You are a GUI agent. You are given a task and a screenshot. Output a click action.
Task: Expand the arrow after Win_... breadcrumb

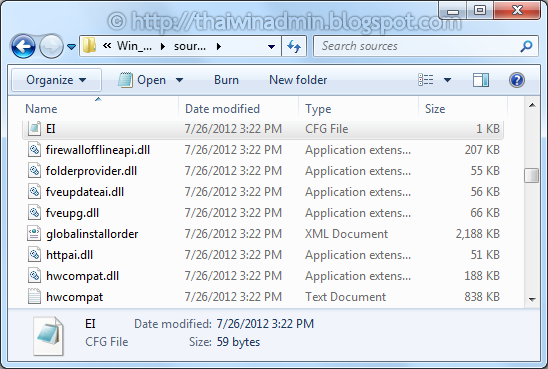(163, 46)
